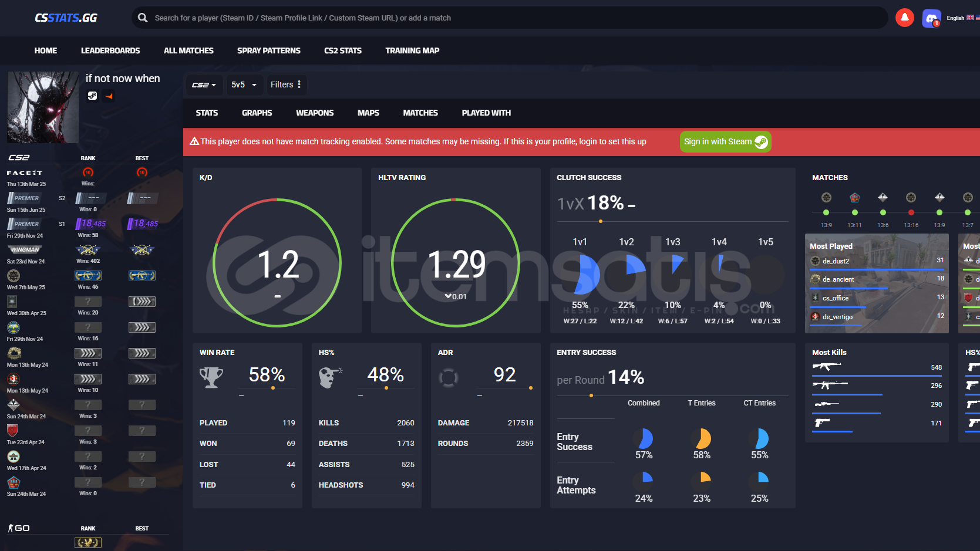
Task: Switch to the WEAPONS tab
Action: 315,113
